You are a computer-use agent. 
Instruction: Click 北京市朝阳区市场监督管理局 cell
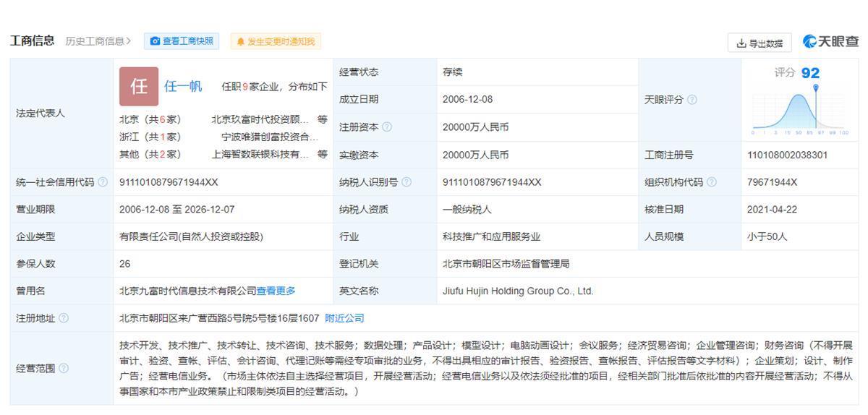[x=506, y=264]
